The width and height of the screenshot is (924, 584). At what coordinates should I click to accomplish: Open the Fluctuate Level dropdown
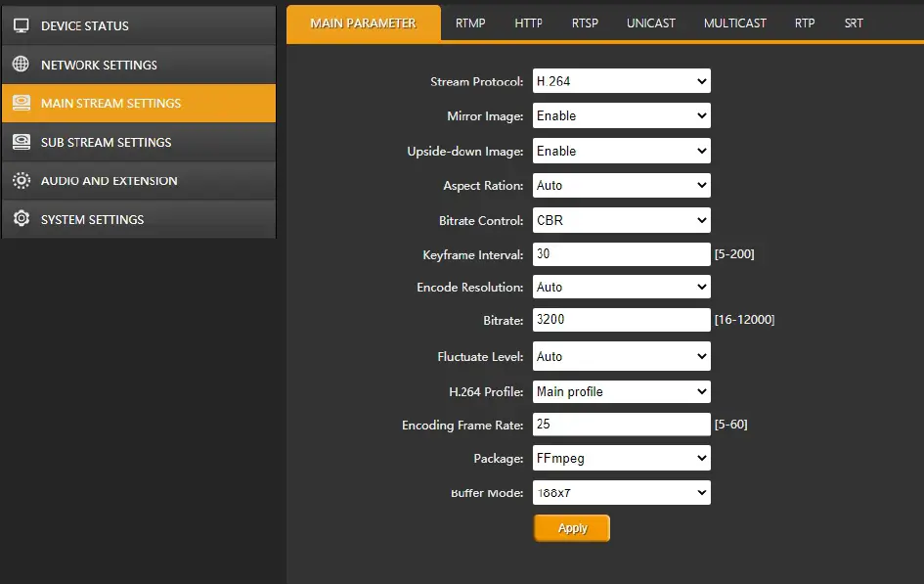(x=621, y=356)
